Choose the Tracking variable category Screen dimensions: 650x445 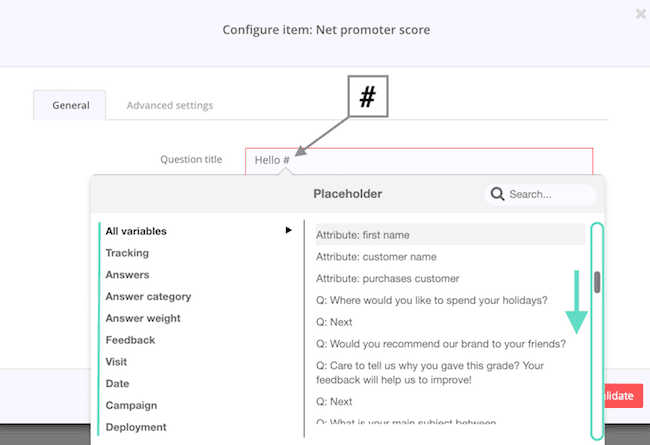(x=127, y=253)
